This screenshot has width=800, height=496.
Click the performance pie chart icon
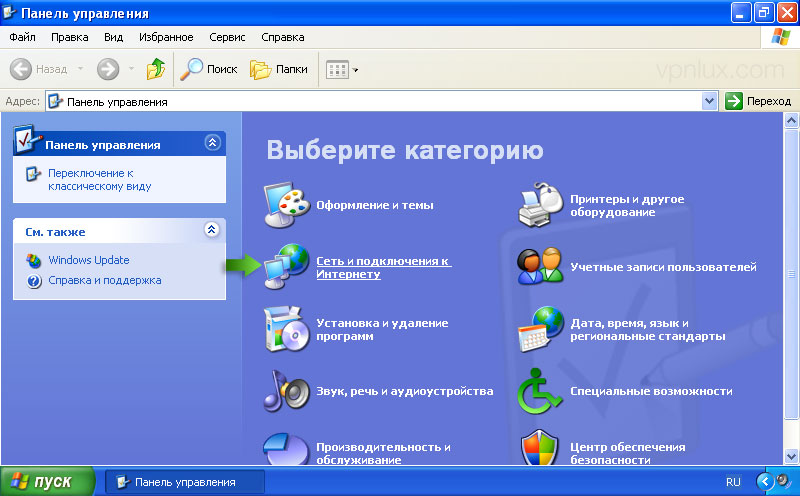click(286, 449)
